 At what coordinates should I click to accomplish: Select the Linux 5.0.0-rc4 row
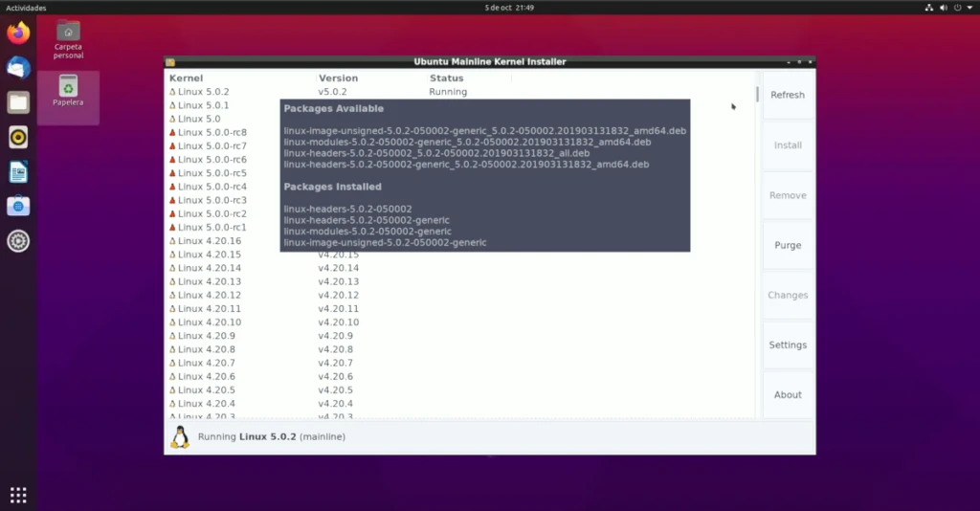coord(460,187)
